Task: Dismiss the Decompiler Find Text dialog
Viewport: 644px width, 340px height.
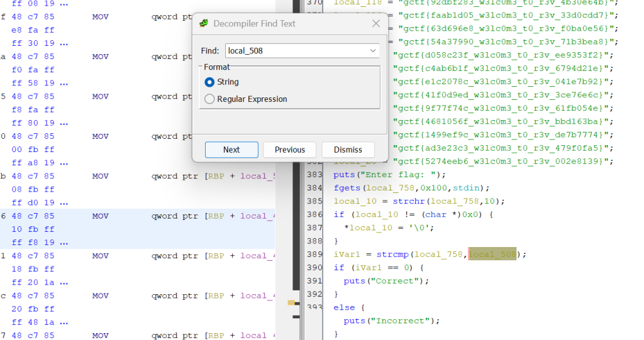Action: click(x=348, y=150)
